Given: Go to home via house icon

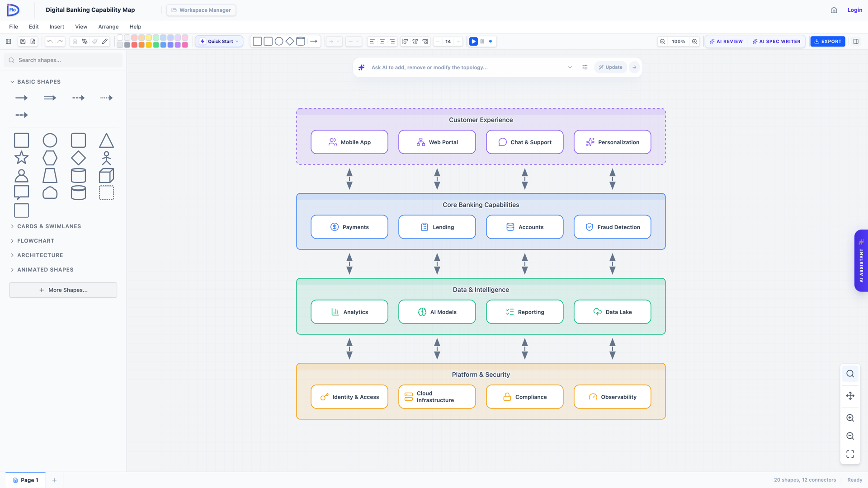Looking at the screenshot, I should 834,10.
